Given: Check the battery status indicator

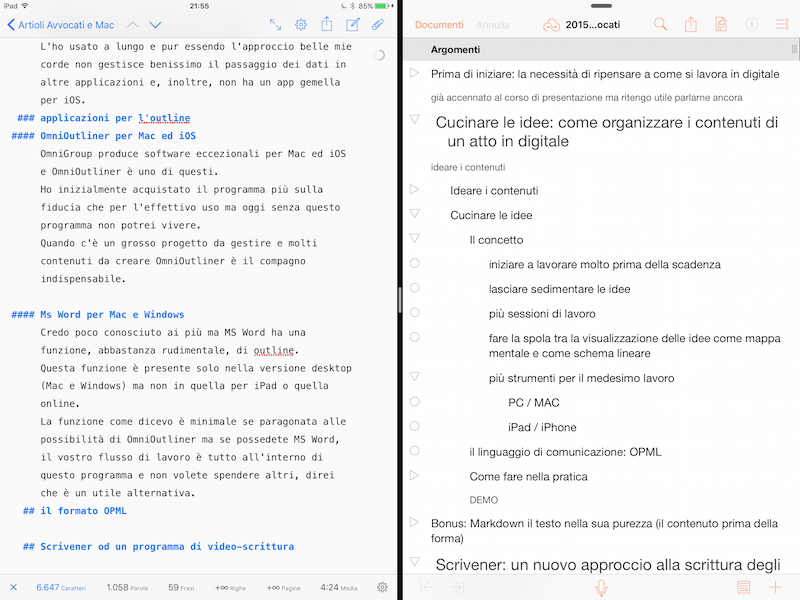Looking at the screenshot, I should click(x=382, y=6).
